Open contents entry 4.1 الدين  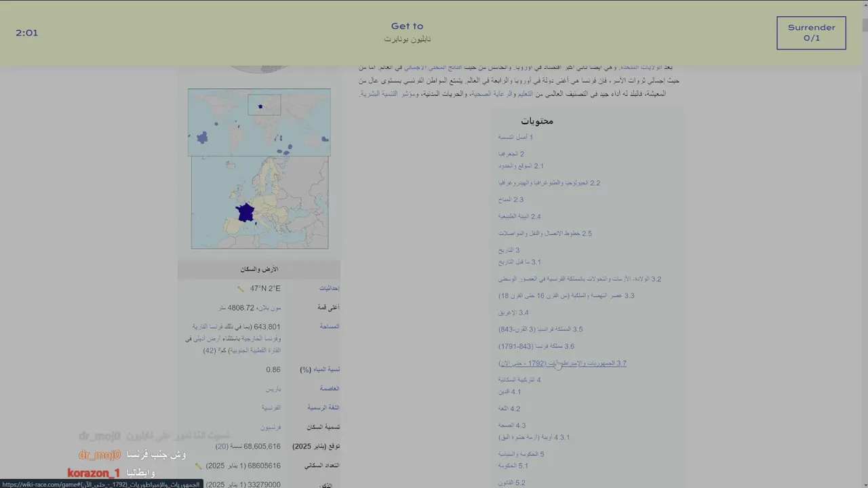pos(509,392)
